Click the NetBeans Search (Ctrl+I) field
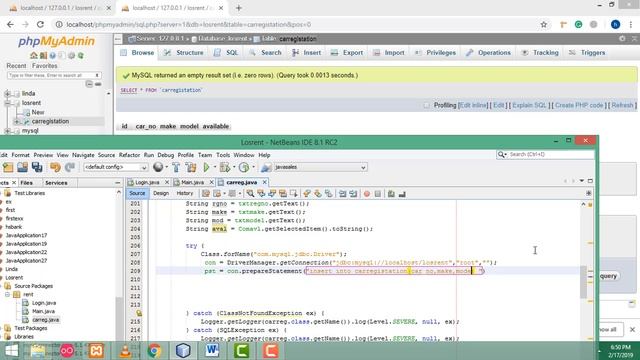The height and width of the screenshot is (360, 640). pyautogui.click(x=545, y=155)
